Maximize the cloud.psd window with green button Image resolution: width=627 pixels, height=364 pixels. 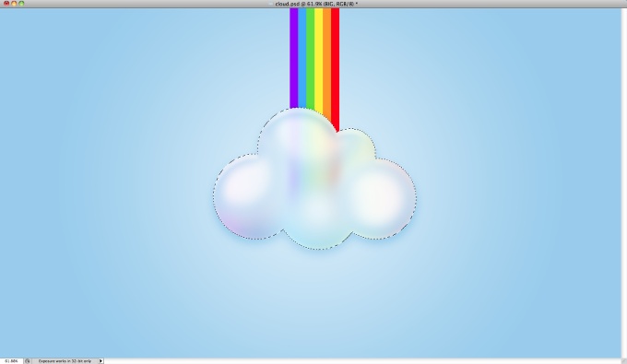click(21, 3)
